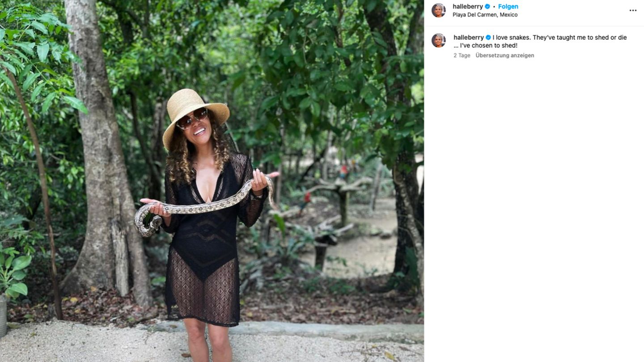644x362 pixels.
Task: Click the verified badge beside caption username
Action: pos(488,38)
